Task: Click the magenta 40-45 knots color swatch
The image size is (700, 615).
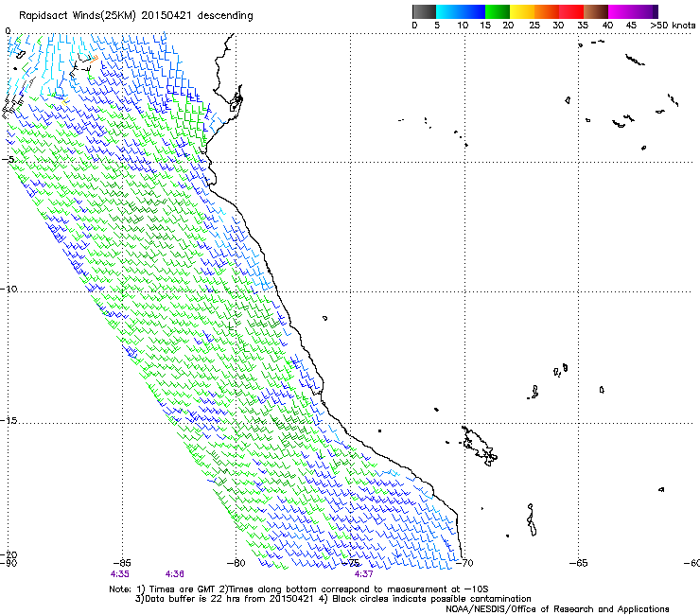Action: 621,11
